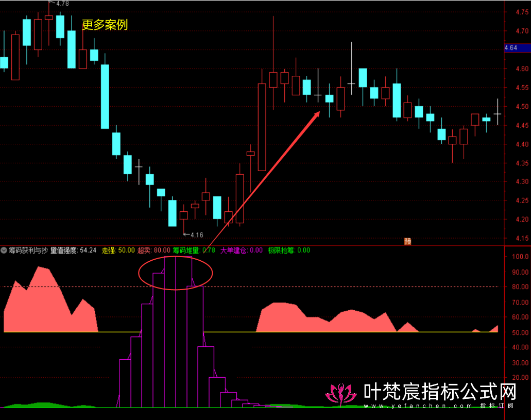Click the 50.00 indicator axis label
This screenshot has height=420, width=531.
point(520,332)
